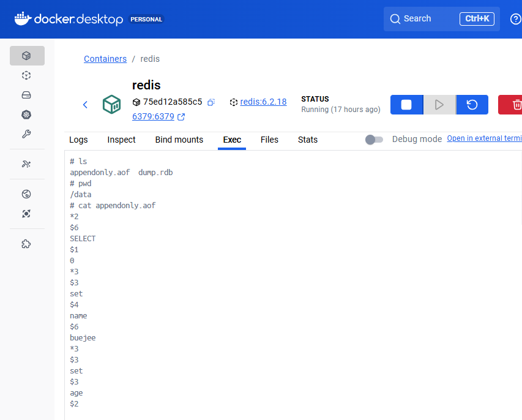Click 'appendonly.aof' in ls output

click(x=100, y=173)
